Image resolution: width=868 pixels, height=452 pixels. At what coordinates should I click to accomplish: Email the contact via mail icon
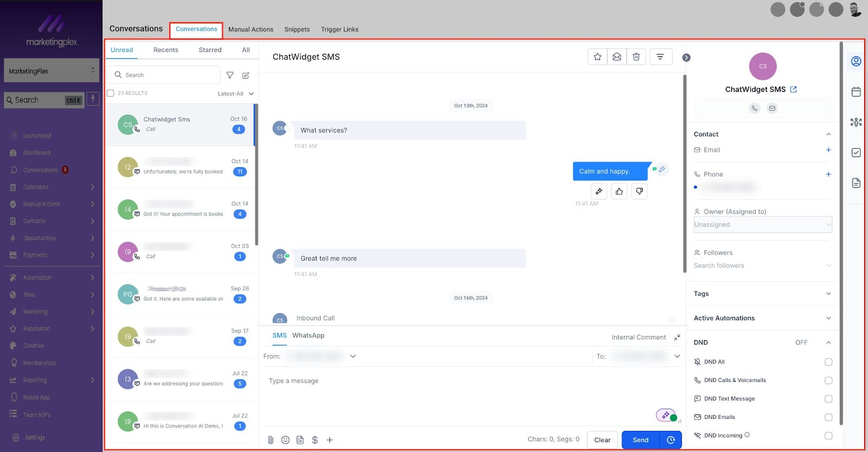772,108
